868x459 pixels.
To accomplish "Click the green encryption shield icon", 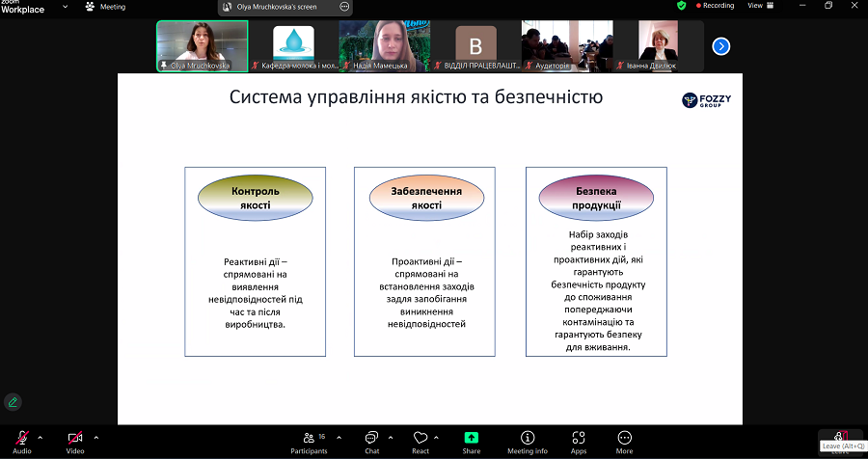I will click(x=682, y=6).
